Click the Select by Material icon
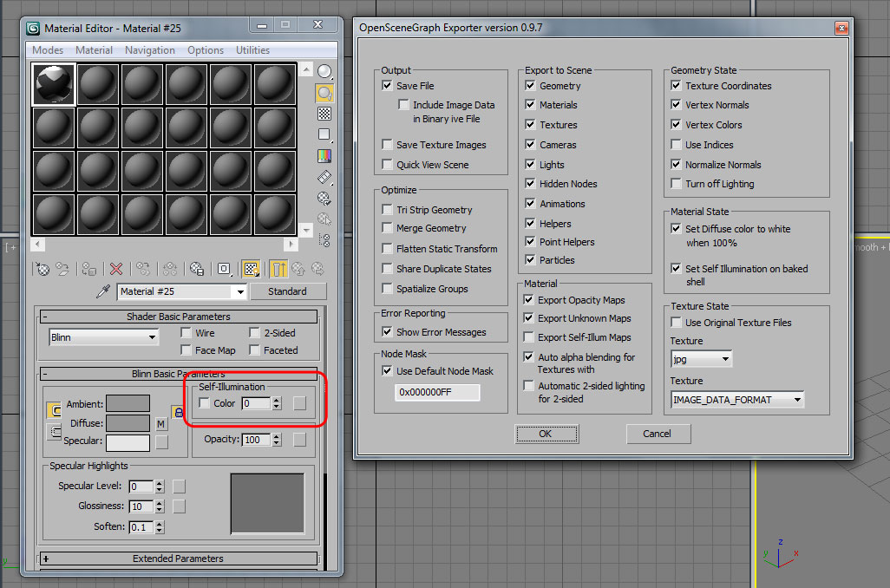Screen dimensions: 890x588 coord(324,219)
